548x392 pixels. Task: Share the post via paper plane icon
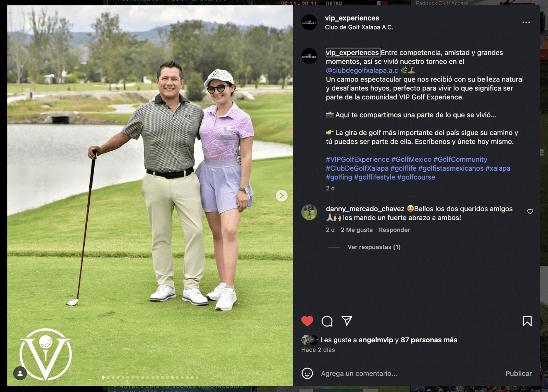[347, 321]
